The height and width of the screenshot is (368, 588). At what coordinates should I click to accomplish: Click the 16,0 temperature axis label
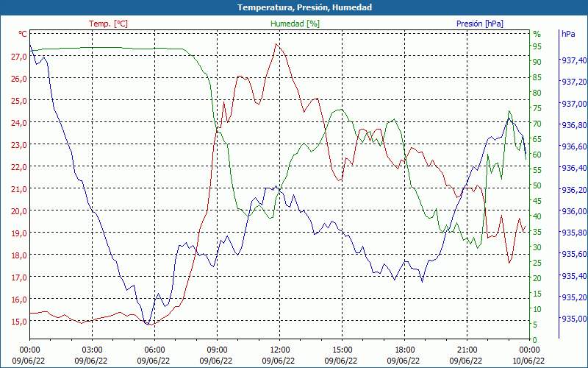click(19, 300)
